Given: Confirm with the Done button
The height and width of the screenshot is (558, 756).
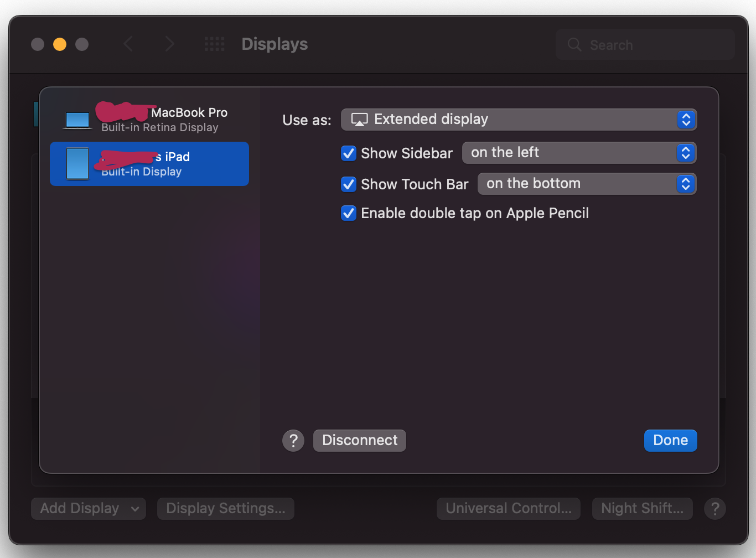Looking at the screenshot, I should coord(671,441).
